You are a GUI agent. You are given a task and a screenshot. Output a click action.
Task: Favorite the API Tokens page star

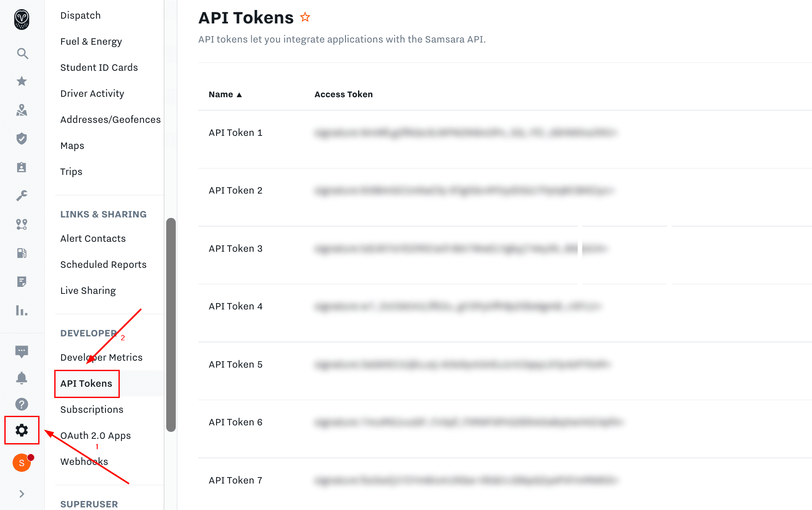tap(306, 17)
